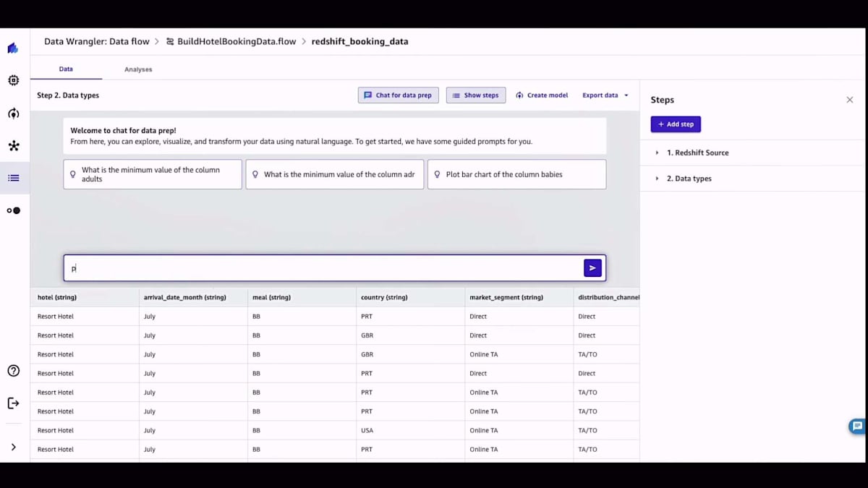Click Create model button
The image size is (868, 488).
point(542,95)
